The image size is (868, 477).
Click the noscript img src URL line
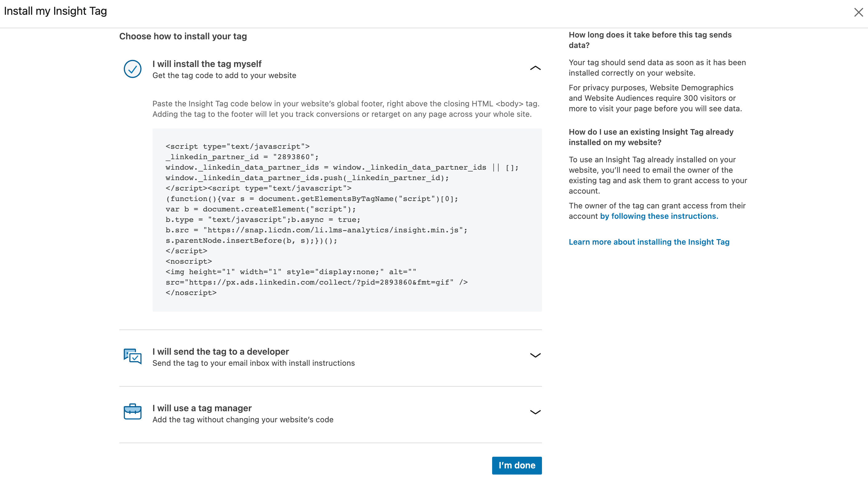pos(317,282)
